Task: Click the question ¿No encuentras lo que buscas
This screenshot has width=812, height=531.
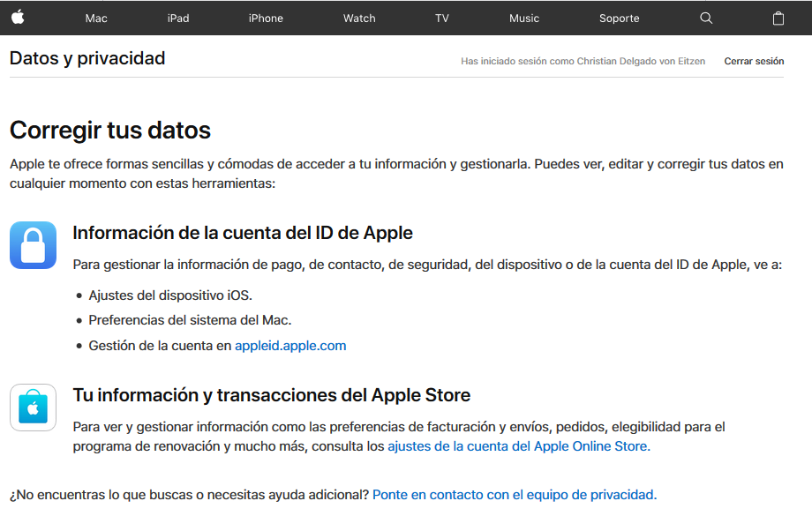Action: click(x=189, y=495)
